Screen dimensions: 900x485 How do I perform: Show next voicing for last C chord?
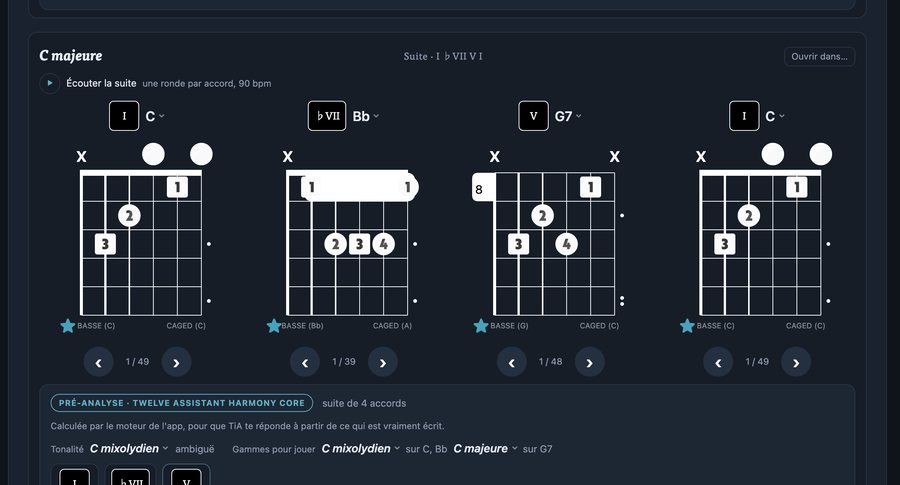[x=796, y=362]
